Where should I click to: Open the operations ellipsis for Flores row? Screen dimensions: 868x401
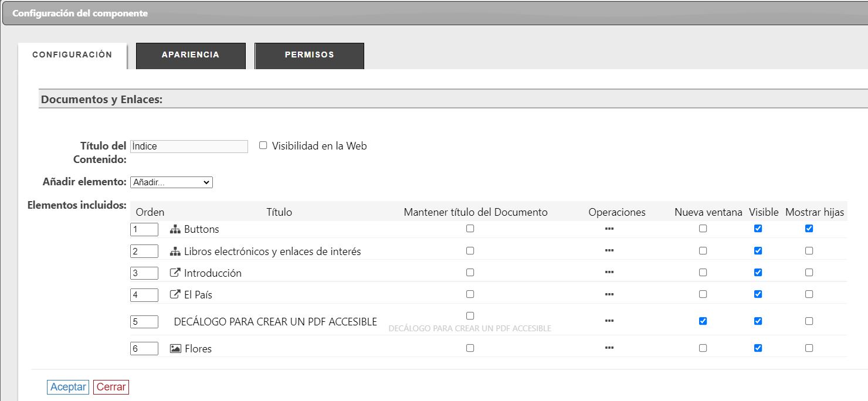click(609, 348)
